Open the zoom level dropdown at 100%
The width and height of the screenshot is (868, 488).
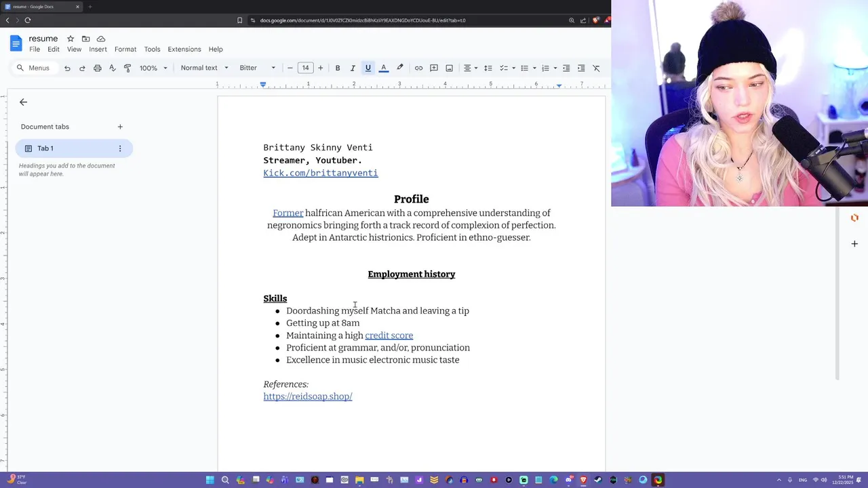pyautogui.click(x=153, y=68)
